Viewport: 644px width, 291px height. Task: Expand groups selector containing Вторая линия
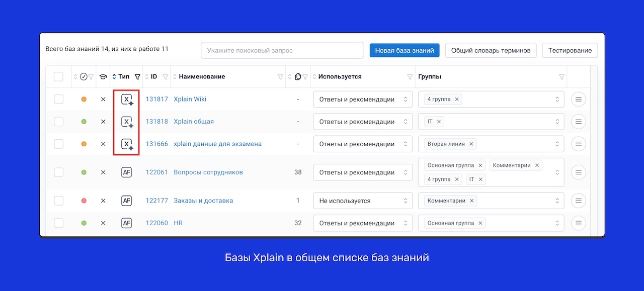point(557,144)
